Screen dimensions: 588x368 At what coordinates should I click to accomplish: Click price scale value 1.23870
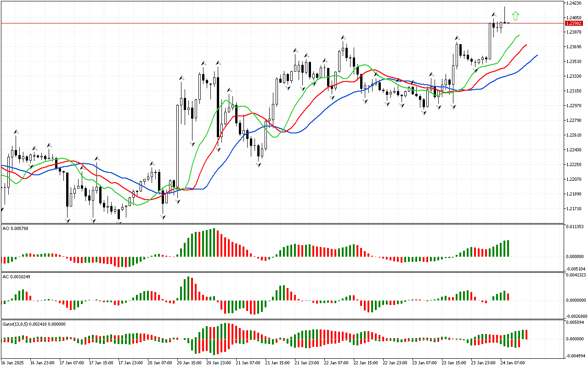[x=573, y=32]
